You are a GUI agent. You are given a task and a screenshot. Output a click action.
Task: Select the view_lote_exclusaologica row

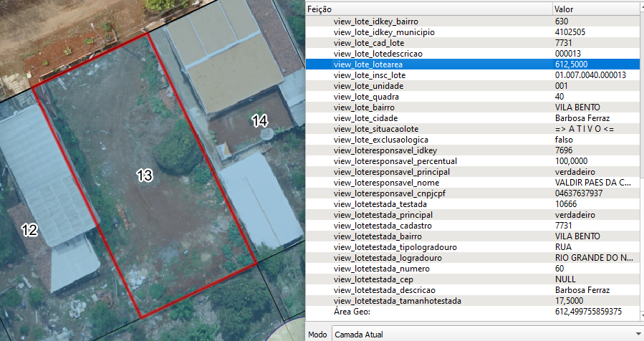coord(473,140)
